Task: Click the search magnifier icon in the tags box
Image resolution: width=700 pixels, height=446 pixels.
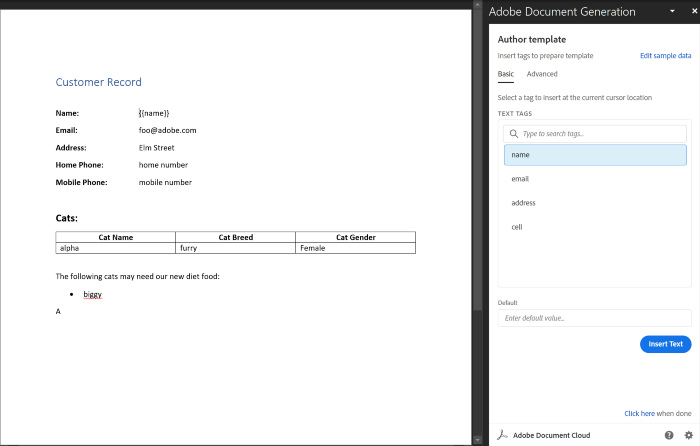Action: point(513,134)
